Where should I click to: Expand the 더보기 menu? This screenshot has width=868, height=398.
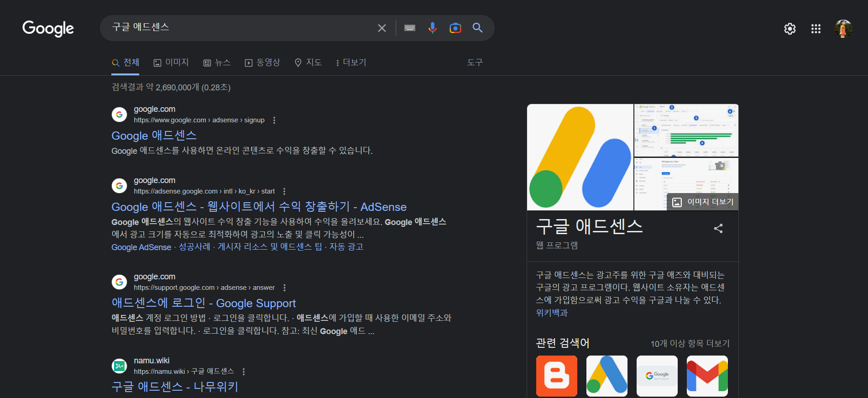coord(351,63)
